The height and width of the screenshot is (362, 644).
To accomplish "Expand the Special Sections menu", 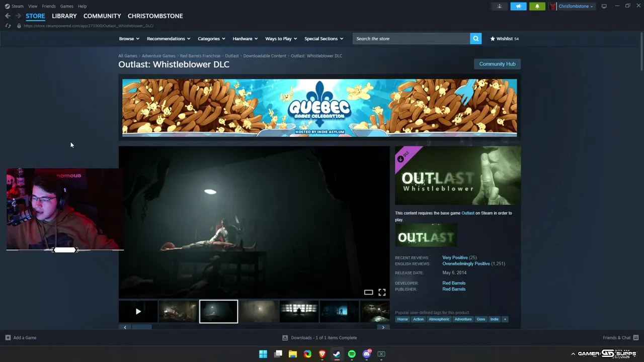I will pos(324,39).
